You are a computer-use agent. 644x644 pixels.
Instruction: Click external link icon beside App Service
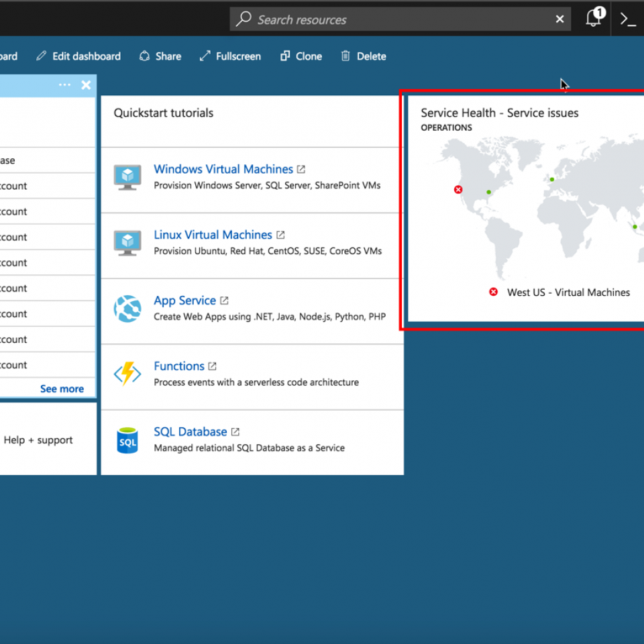point(224,301)
